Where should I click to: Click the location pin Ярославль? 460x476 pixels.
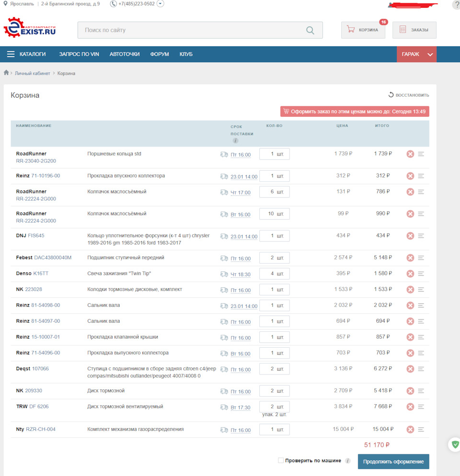(5, 4)
